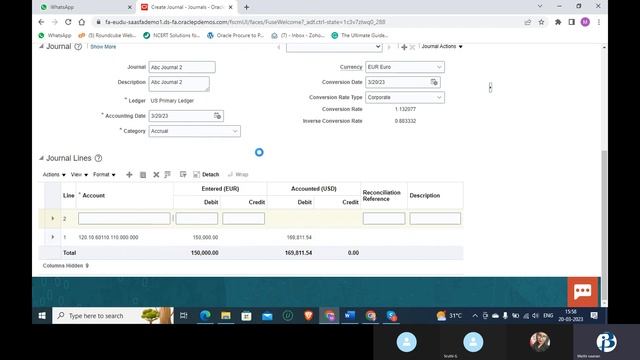Click the sort icon in Journal Lines toolbar
640x360 pixels.
[167, 175]
